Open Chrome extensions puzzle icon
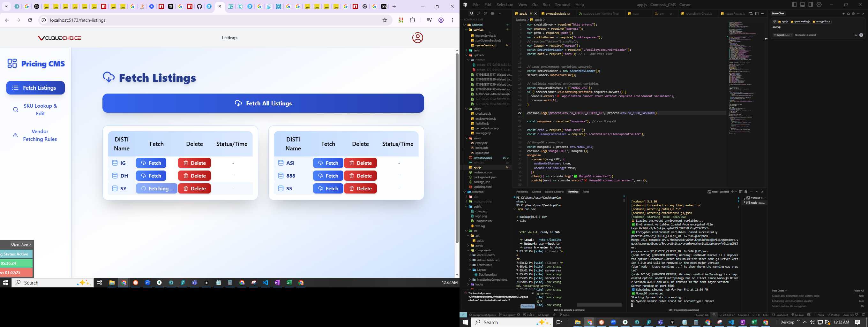This screenshot has height=327, width=868. click(412, 20)
